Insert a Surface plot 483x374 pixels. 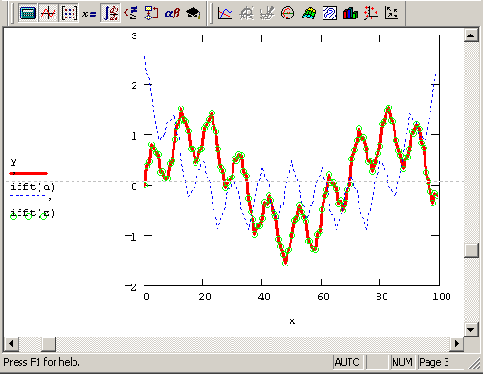309,13
